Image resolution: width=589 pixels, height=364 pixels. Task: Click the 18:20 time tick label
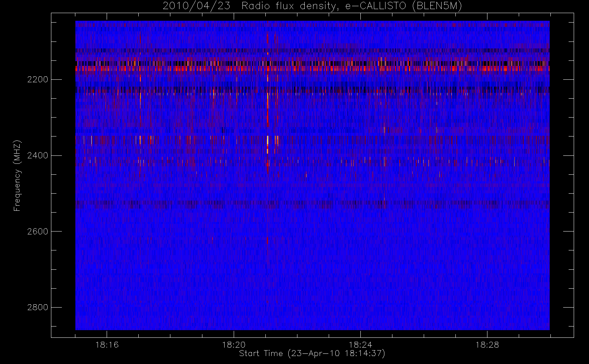point(234,345)
